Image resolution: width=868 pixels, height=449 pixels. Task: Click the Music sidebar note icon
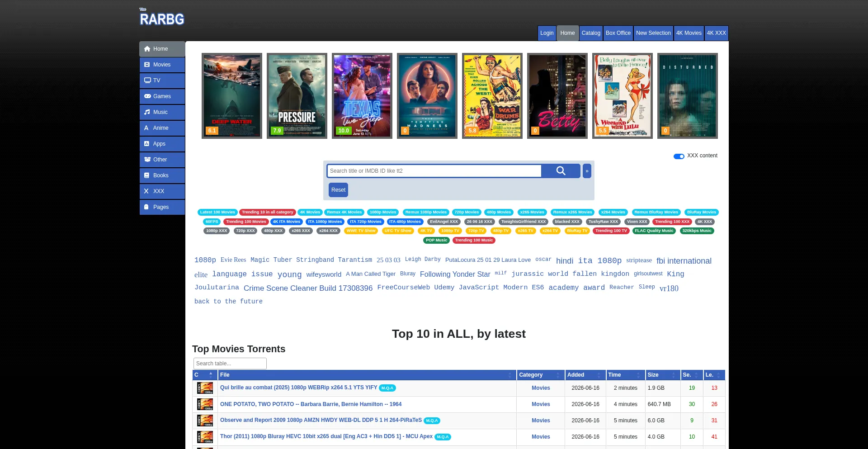147,112
